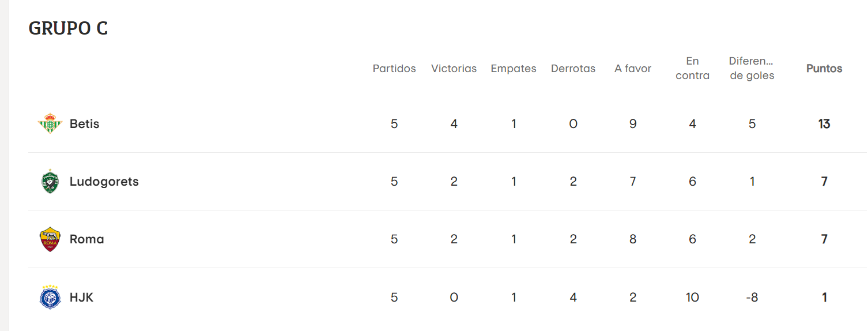Click the Ludogorets club crest icon
The height and width of the screenshot is (331, 868).
[x=50, y=182]
